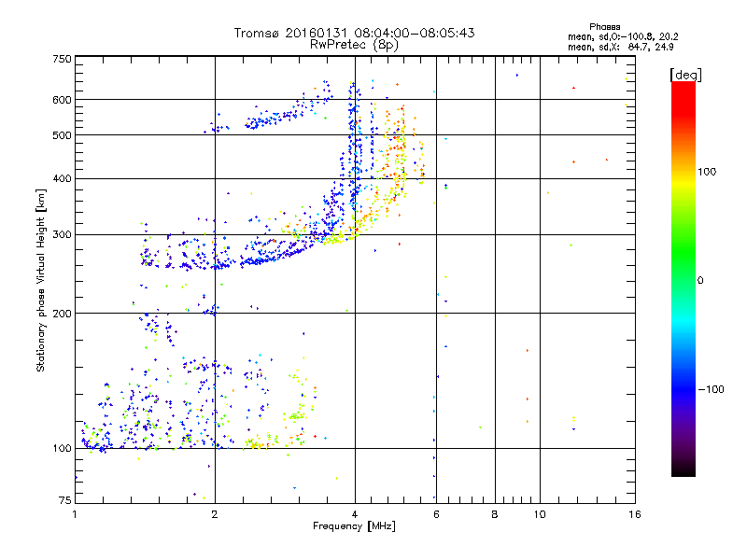Click the x-axis '16' tick label
This screenshot has height=560, width=747.
[635, 514]
